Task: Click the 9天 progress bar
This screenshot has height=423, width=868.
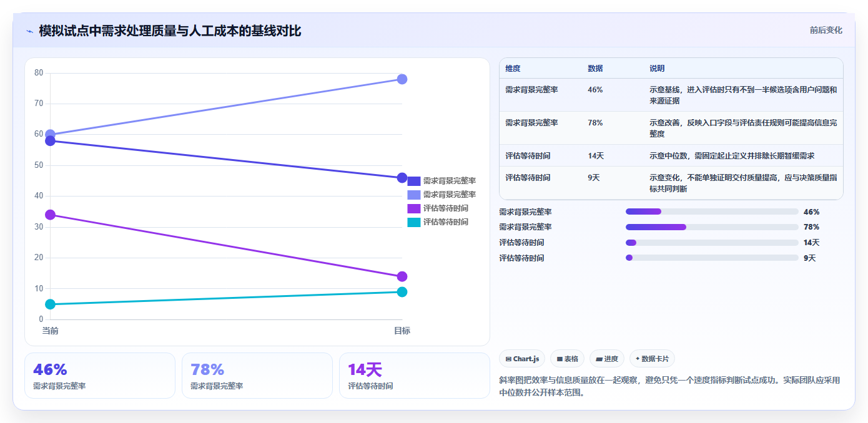Action: 712,258
